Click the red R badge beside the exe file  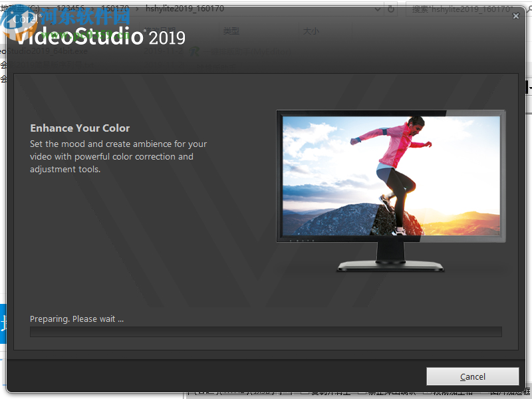[x=195, y=53]
